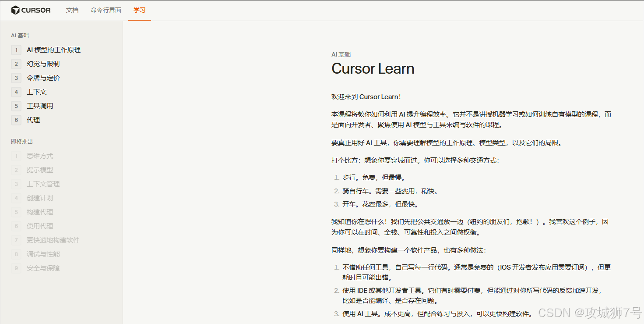
Task: Click number badge beside 代理
Action: coord(16,120)
